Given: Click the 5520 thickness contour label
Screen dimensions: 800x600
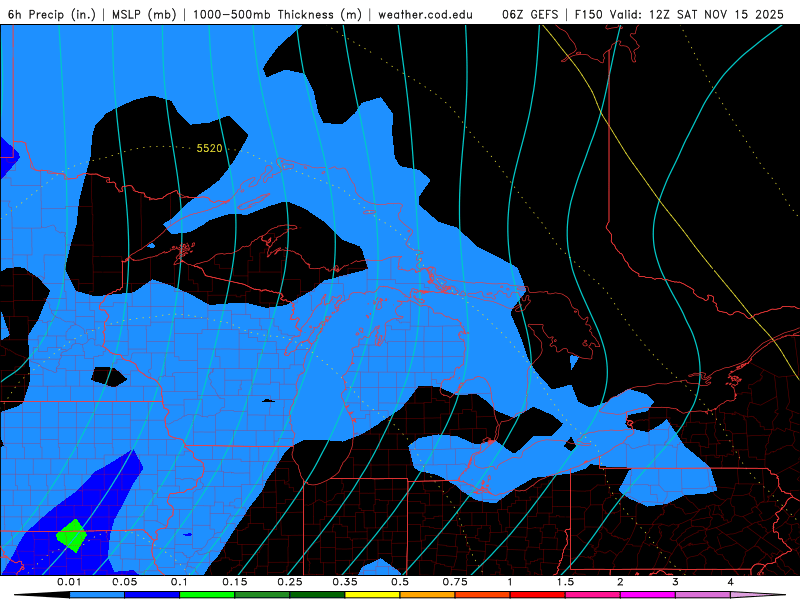Looking at the screenshot, I should pos(209,148).
